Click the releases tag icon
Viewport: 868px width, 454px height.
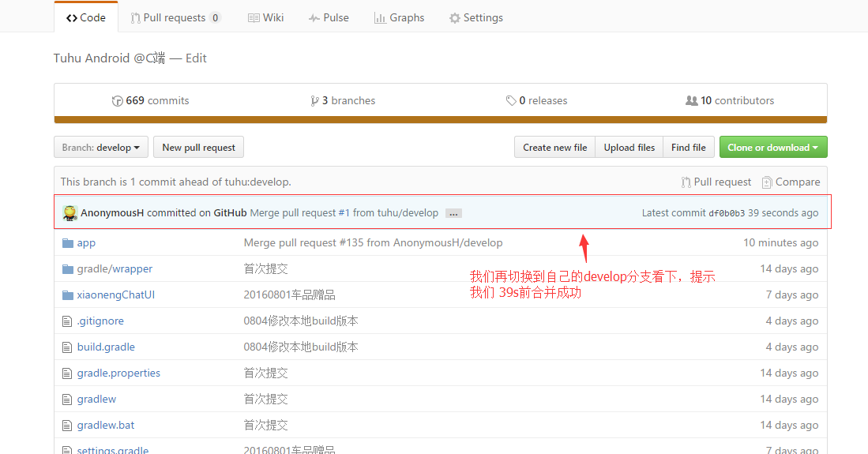tap(511, 101)
